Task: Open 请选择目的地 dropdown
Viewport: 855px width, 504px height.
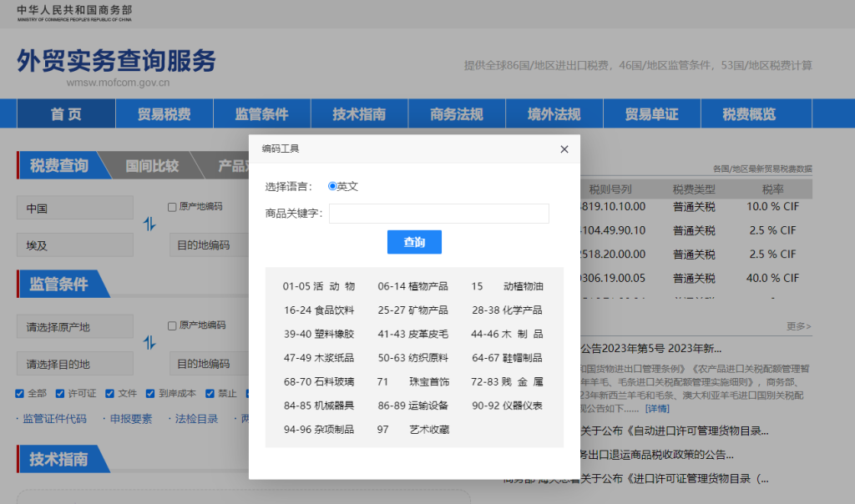Action: click(x=75, y=364)
